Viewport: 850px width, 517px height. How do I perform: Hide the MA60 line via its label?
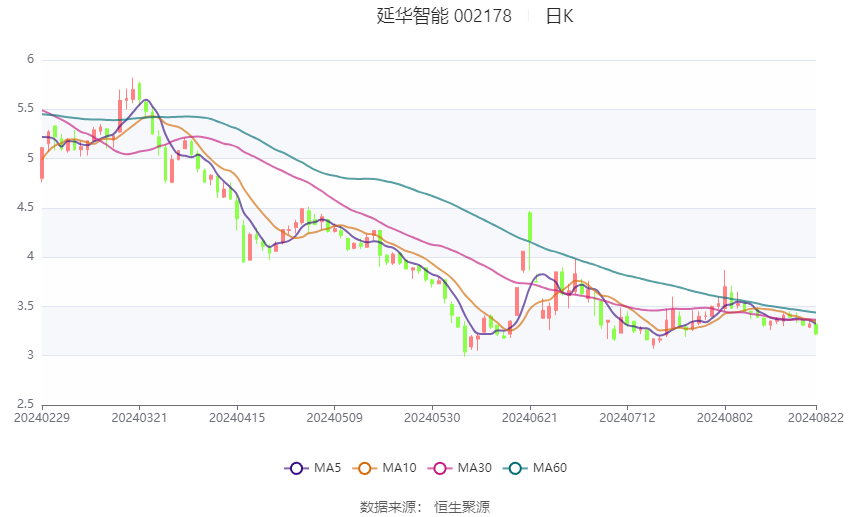coord(550,468)
